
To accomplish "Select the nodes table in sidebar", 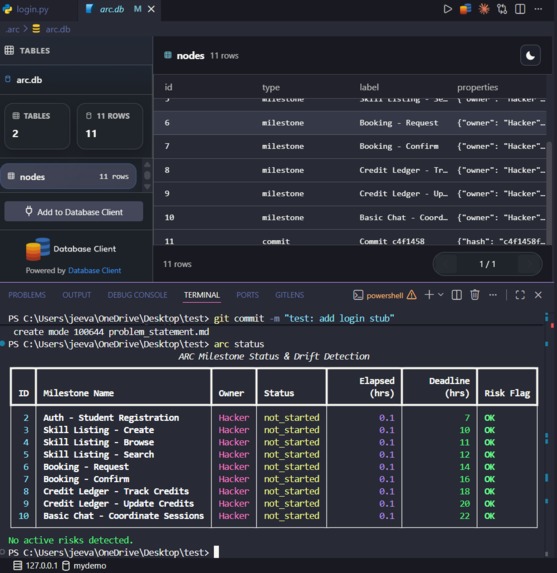I will (x=68, y=177).
